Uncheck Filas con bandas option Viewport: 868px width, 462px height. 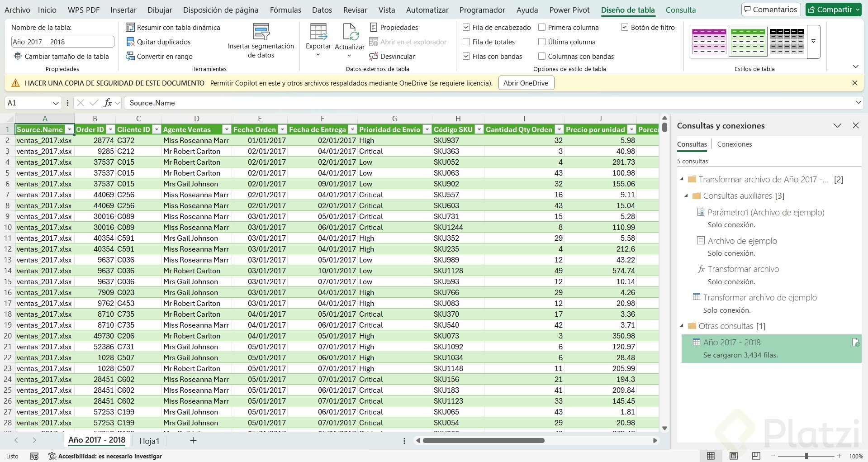pyautogui.click(x=466, y=57)
